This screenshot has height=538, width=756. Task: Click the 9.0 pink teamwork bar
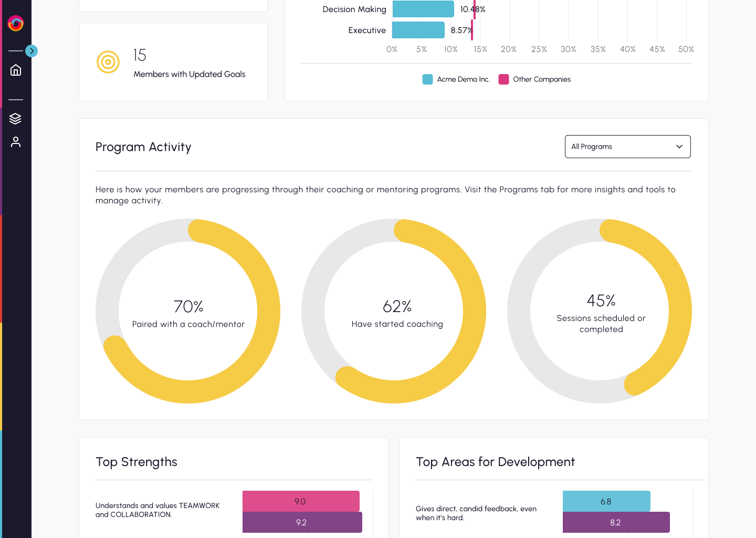pyautogui.click(x=301, y=501)
